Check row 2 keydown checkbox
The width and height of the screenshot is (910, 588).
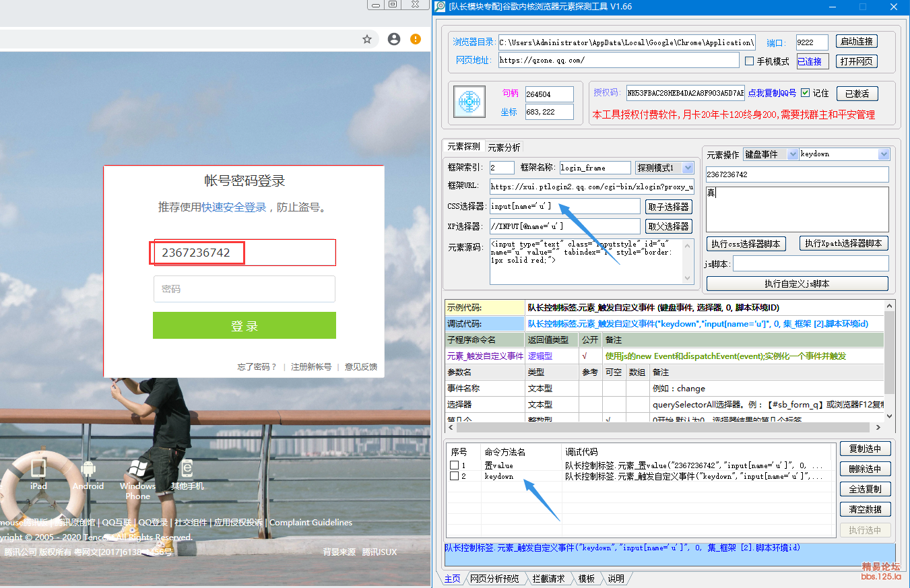[455, 476]
